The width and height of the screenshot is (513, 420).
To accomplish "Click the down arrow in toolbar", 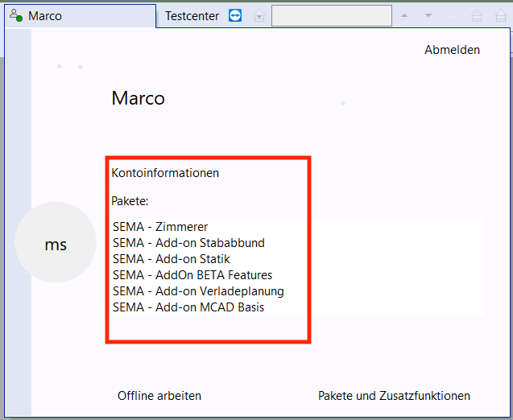I will [x=428, y=15].
